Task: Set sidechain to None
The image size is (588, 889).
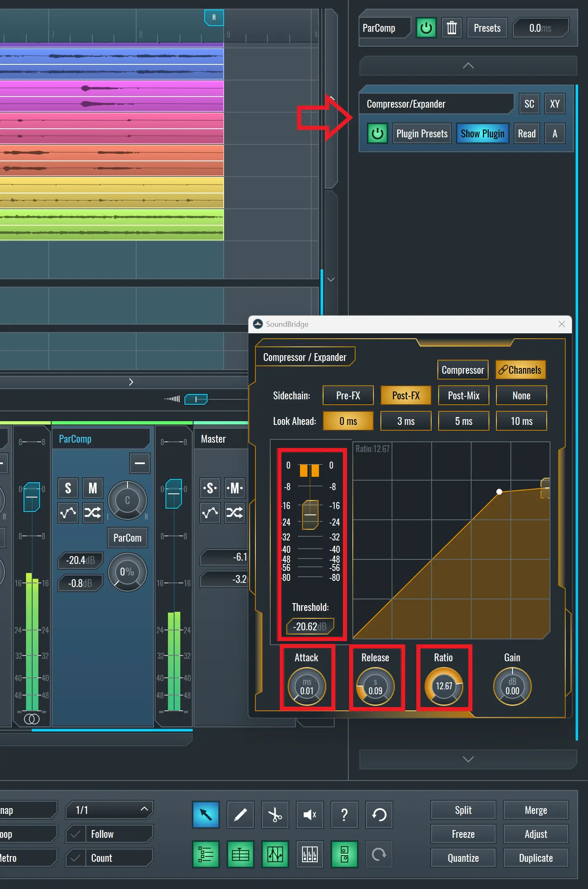Action: tap(521, 396)
